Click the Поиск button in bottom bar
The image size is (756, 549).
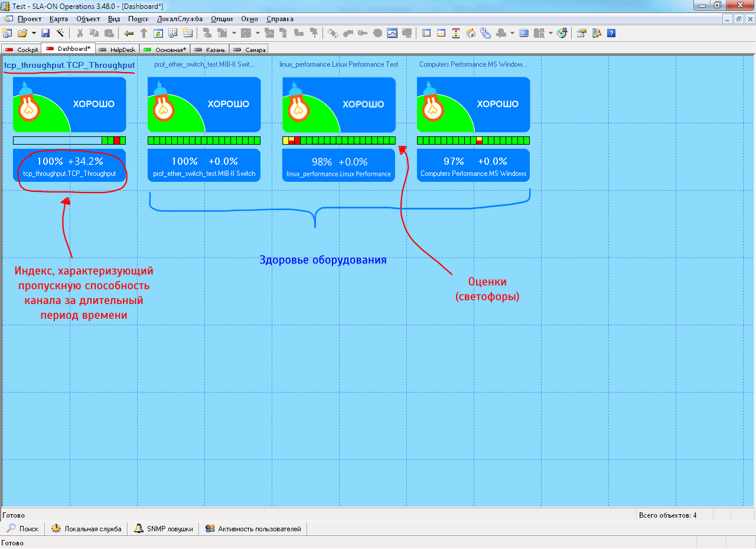point(22,529)
